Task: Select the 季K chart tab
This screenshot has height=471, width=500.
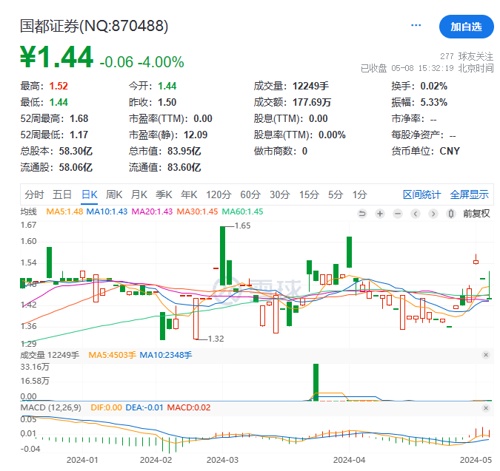Action: (x=164, y=195)
